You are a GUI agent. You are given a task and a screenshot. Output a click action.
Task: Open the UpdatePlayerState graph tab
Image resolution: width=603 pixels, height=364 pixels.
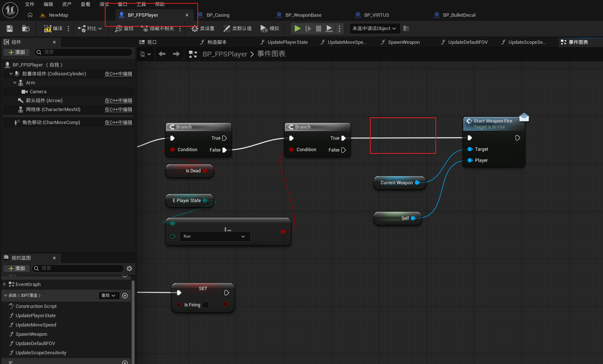pos(284,42)
